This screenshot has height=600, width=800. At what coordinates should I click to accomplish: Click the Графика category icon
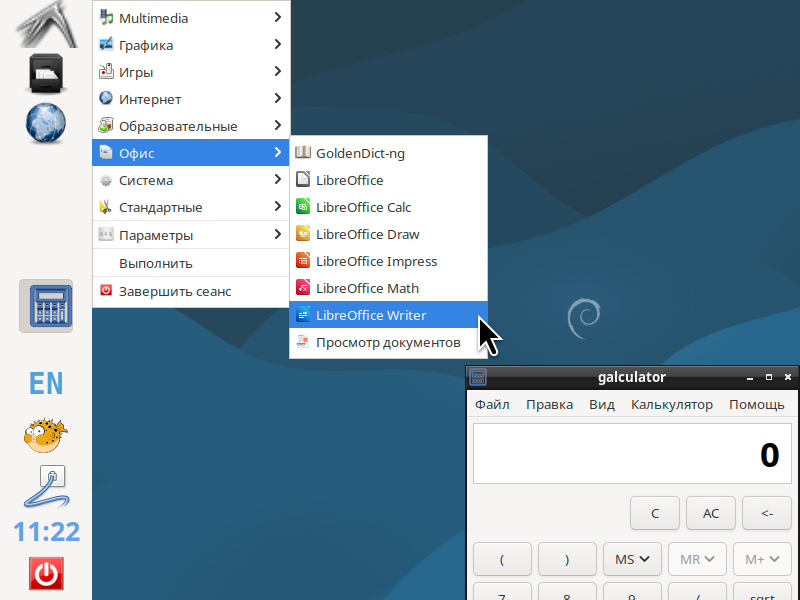(x=106, y=44)
